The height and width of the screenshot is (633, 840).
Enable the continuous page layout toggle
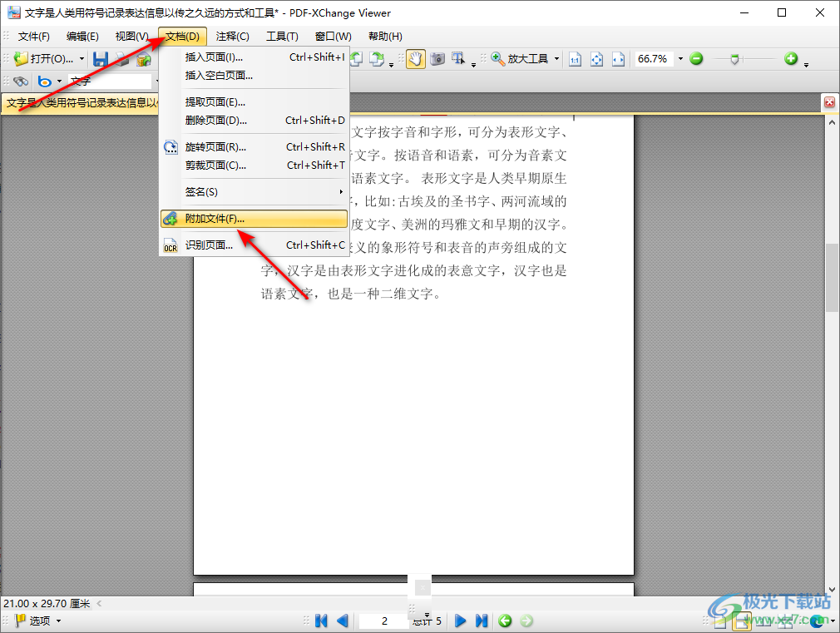[x=743, y=621]
